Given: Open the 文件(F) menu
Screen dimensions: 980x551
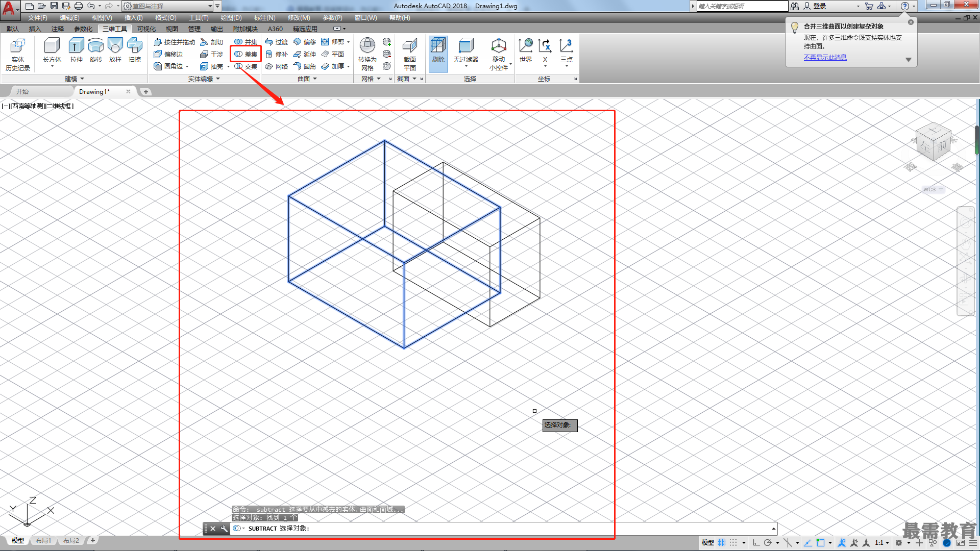Looking at the screenshot, I should 37,18.
